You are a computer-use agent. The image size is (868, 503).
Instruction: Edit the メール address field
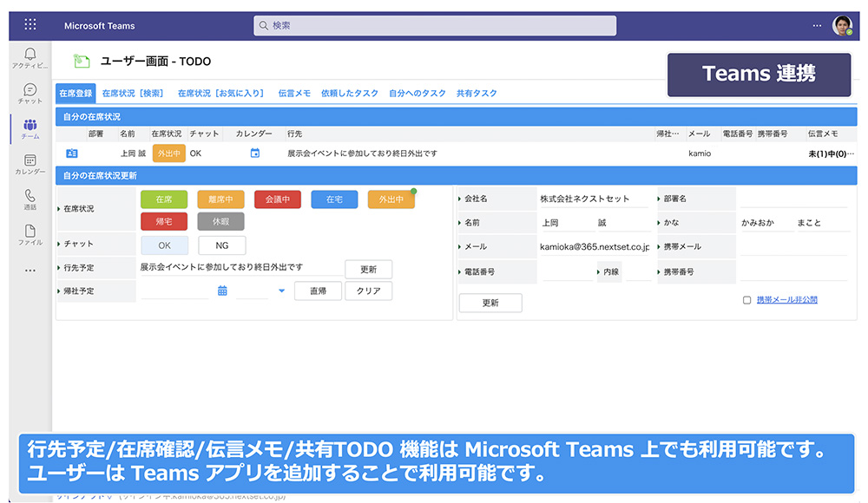(x=595, y=247)
